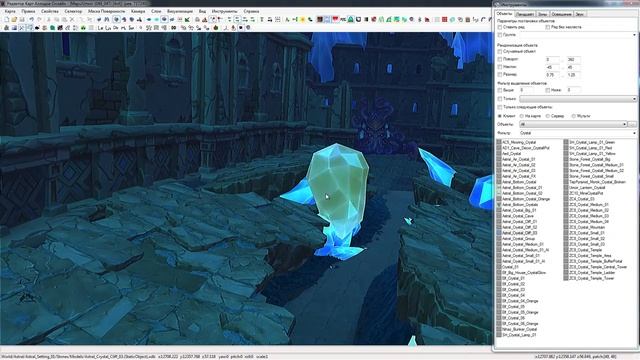Screen dimensions: 640x360
Task: Toggle the 'Размер' randomization checkbox
Action: [x=500, y=75]
